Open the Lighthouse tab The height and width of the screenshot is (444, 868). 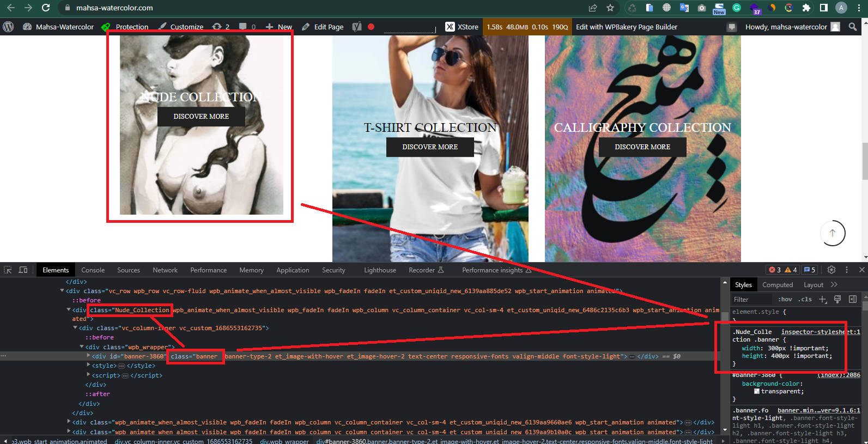click(x=380, y=270)
